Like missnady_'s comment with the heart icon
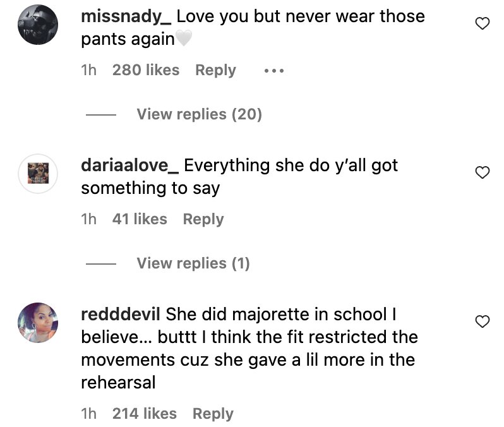The height and width of the screenshot is (427, 504). click(482, 23)
